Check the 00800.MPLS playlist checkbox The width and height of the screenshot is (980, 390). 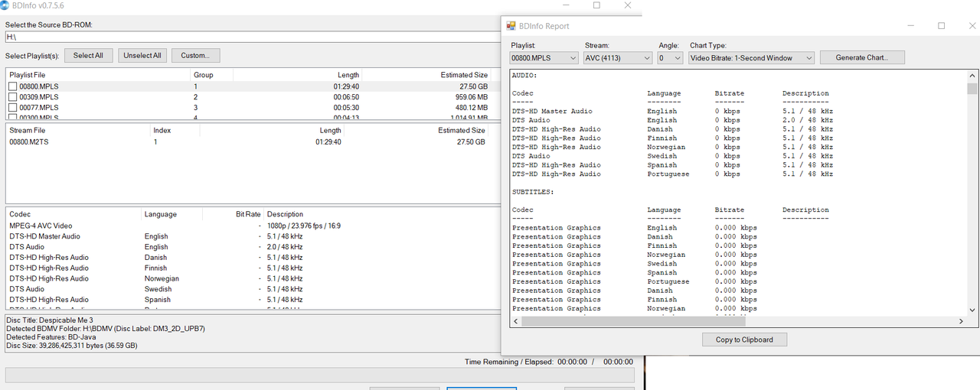tap(13, 87)
